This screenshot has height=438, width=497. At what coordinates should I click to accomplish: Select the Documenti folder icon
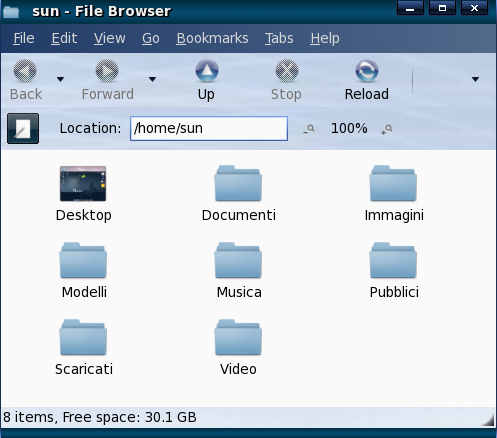238,183
